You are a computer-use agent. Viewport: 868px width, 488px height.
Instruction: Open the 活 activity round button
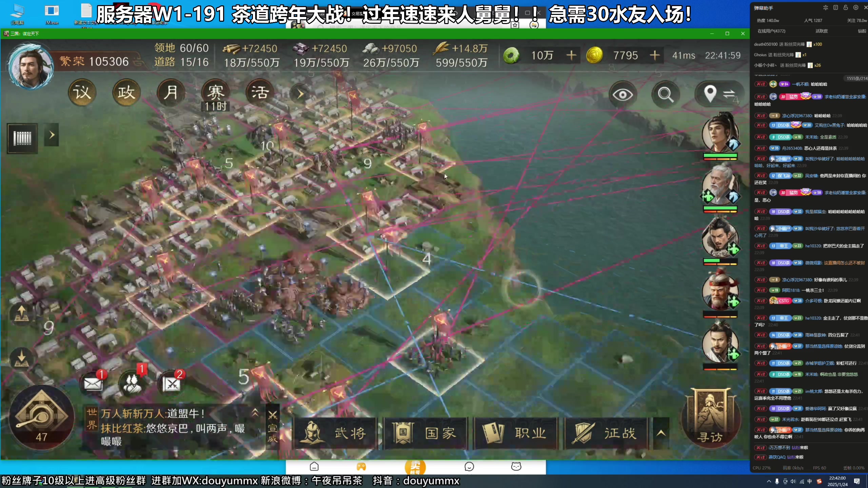pos(260,93)
